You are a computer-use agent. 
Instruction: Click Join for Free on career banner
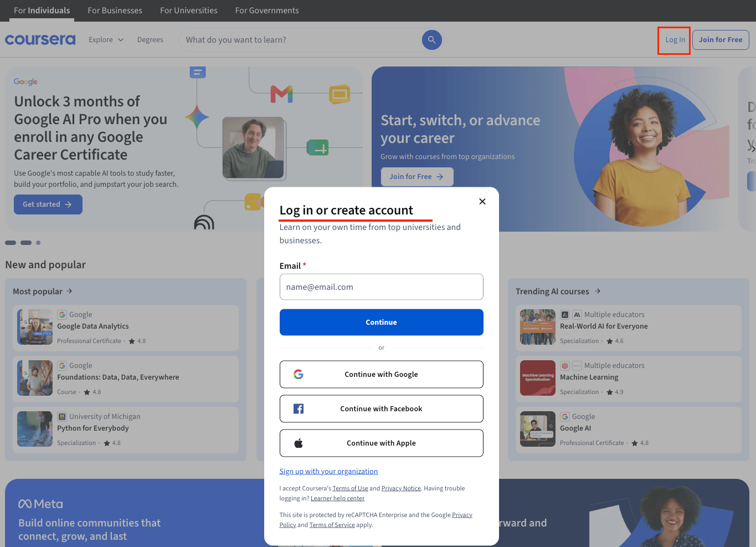click(417, 177)
